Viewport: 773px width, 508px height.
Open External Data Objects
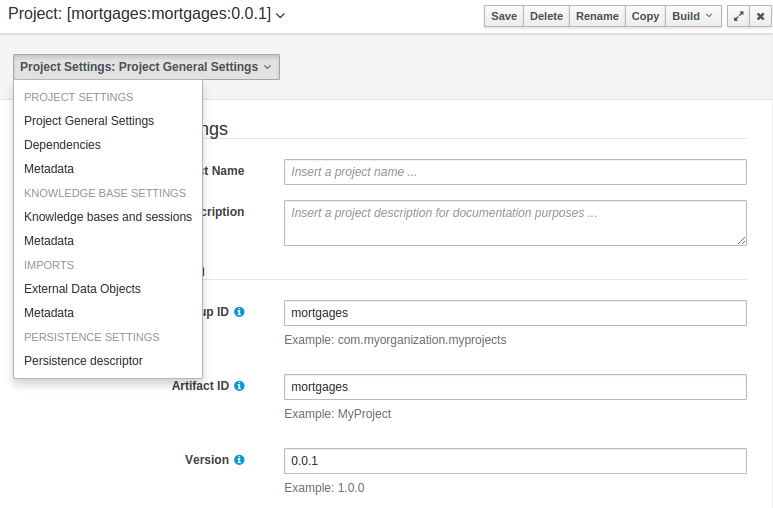point(108,289)
